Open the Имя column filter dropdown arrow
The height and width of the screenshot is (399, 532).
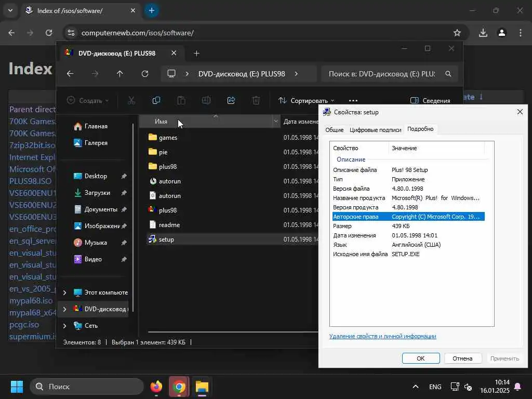[275, 122]
